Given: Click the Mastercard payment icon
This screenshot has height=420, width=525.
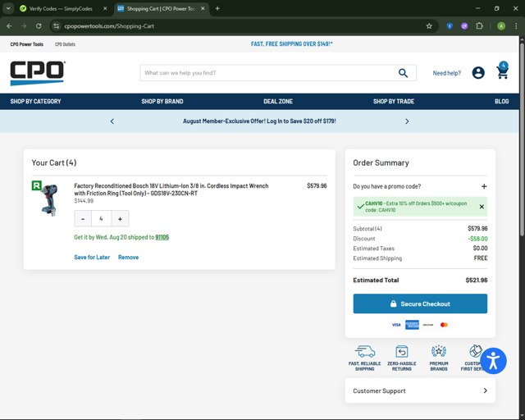Looking at the screenshot, I should pyautogui.click(x=444, y=325).
